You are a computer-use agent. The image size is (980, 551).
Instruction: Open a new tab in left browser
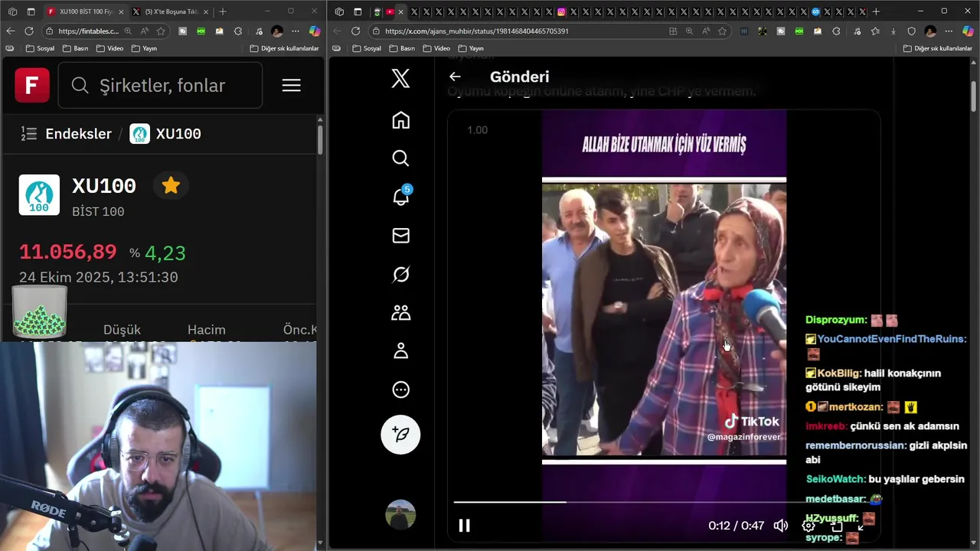pyautogui.click(x=223, y=11)
